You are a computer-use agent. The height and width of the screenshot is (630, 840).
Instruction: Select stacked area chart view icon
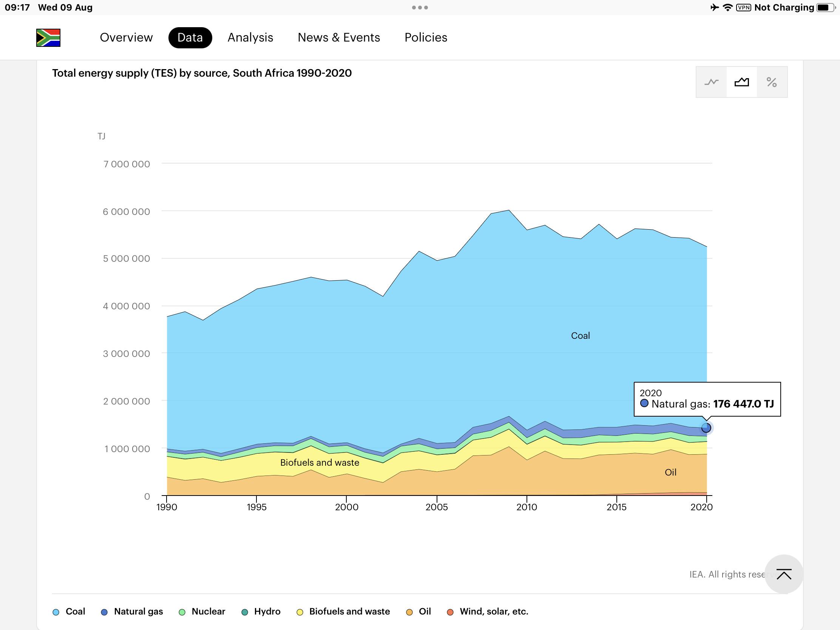click(x=742, y=82)
